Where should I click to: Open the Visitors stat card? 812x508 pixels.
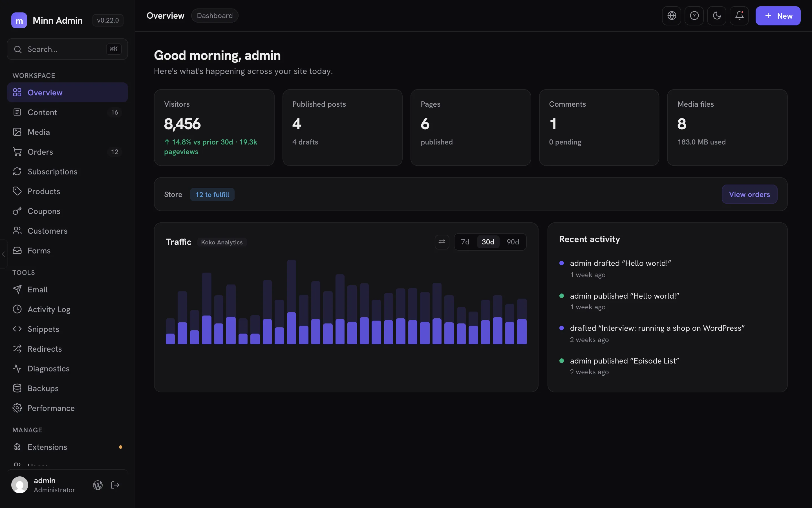[214, 127]
